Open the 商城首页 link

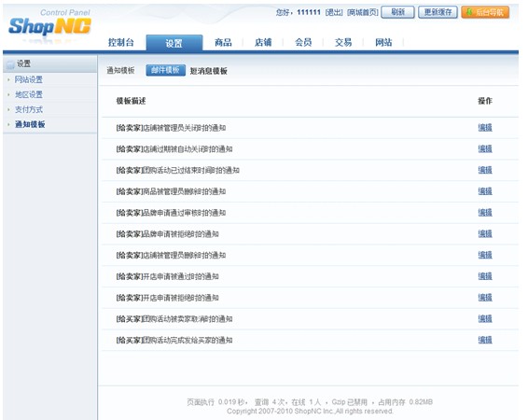point(362,12)
